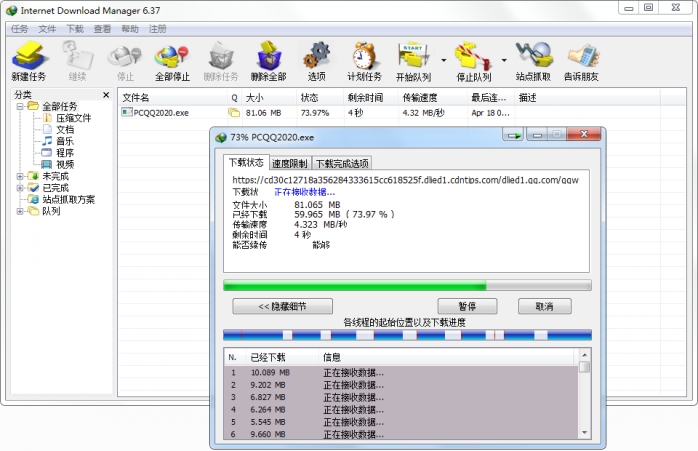Switch to 速度限制 tab

(x=290, y=163)
